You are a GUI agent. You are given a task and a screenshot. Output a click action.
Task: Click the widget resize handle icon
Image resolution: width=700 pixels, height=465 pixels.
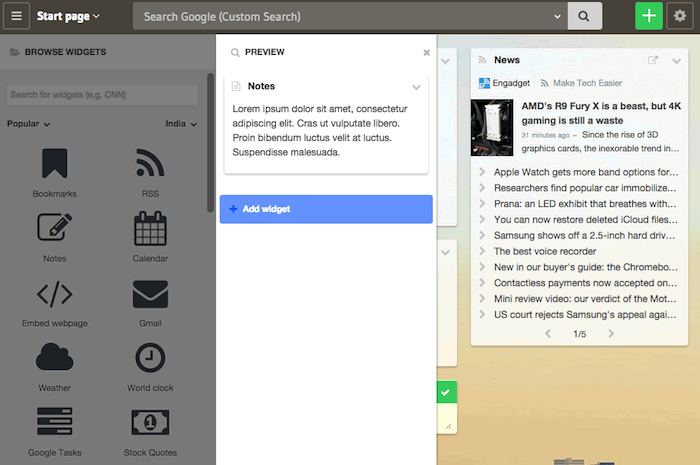[448, 427]
